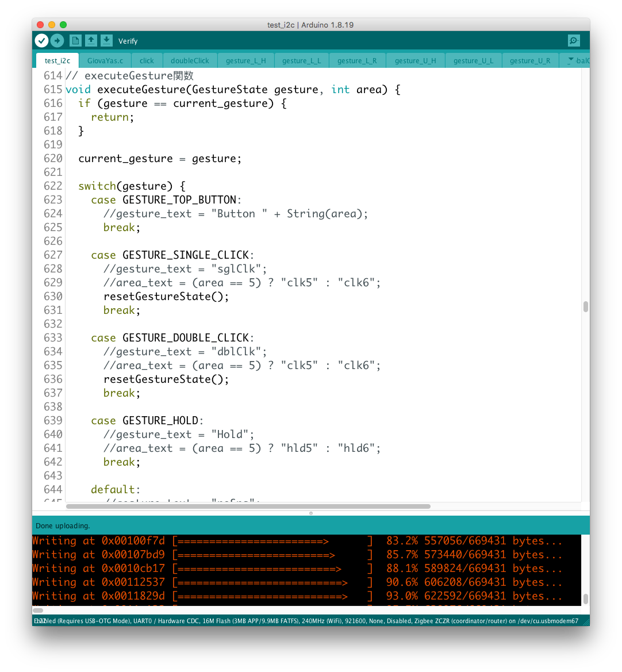
Task: Open a sketch with the Open icon
Action: [x=91, y=40]
